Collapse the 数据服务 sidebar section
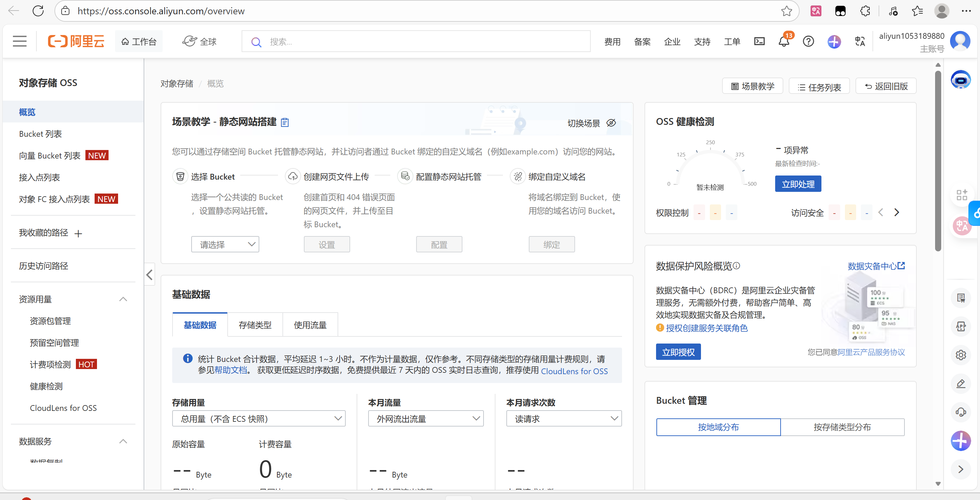The image size is (980, 500). pyautogui.click(x=123, y=441)
